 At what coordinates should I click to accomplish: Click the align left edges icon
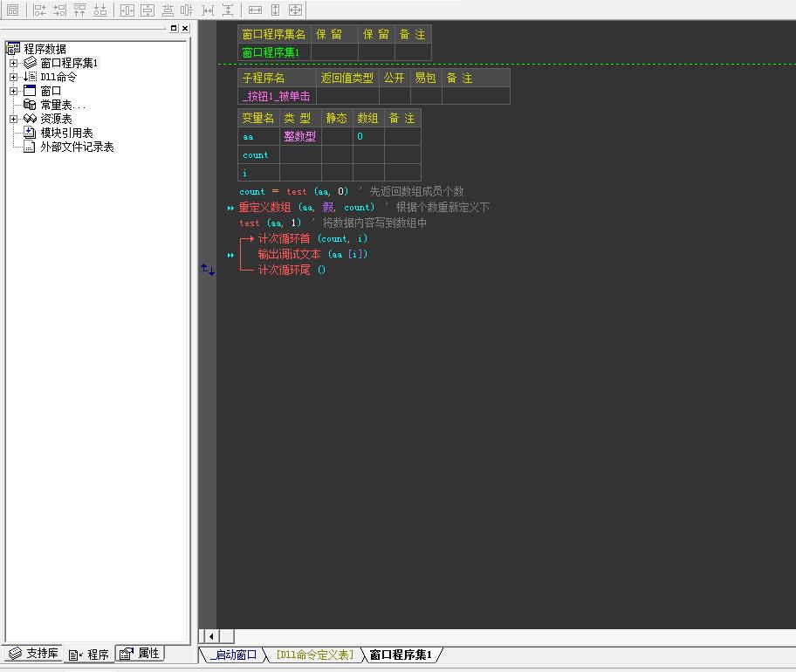click(x=39, y=10)
